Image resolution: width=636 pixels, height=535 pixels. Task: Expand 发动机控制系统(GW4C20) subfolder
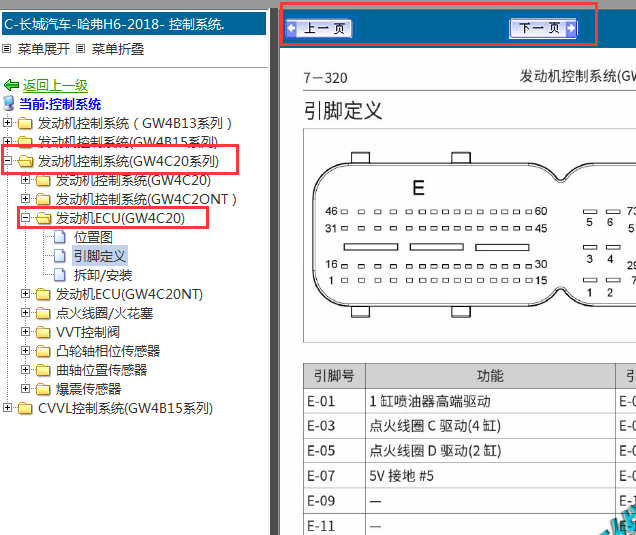coord(25,179)
